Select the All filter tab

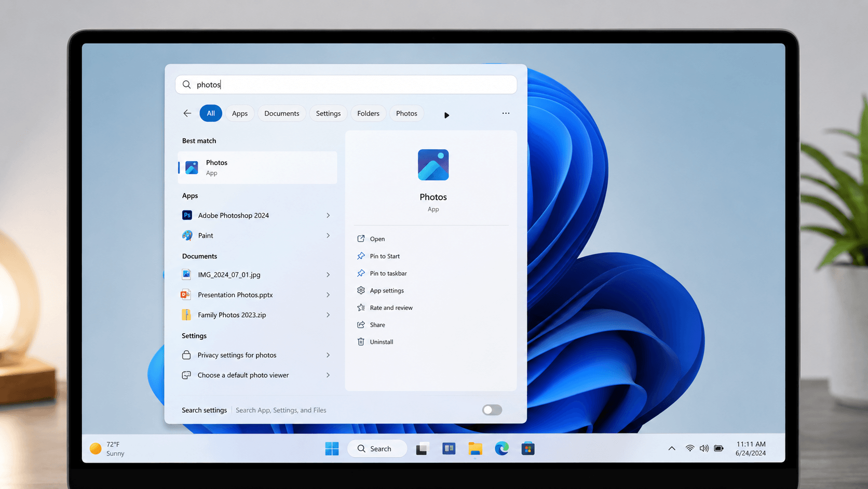coord(211,113)
